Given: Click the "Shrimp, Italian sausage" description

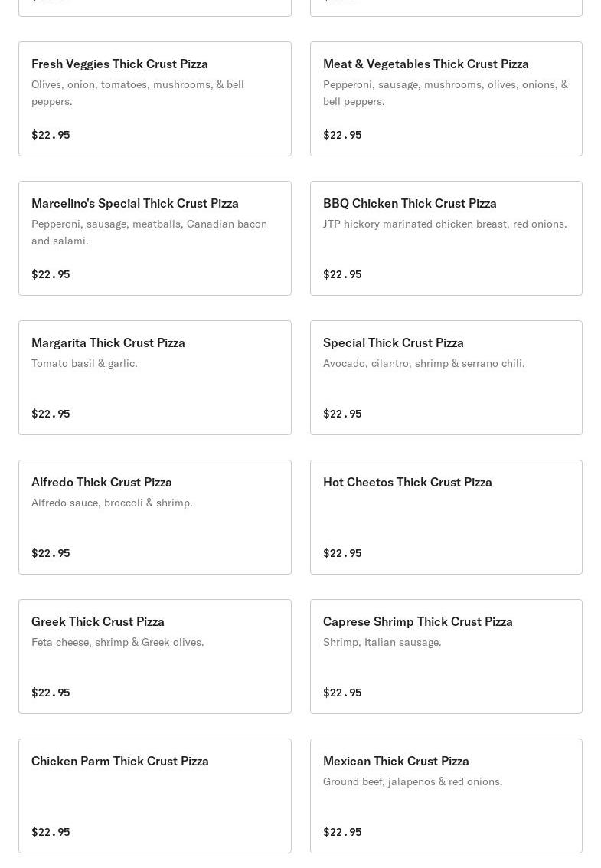Looking at the screenshot, I should tap(382, 642).
